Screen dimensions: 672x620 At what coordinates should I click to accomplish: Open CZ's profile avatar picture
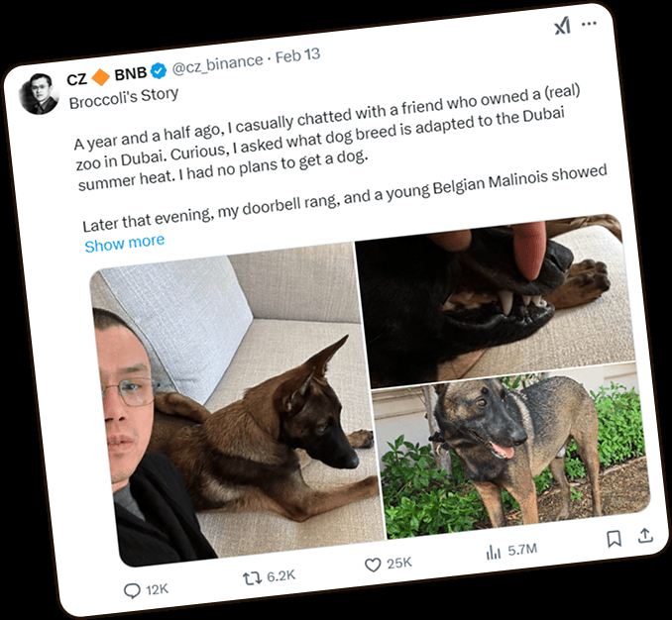(41, 94)
